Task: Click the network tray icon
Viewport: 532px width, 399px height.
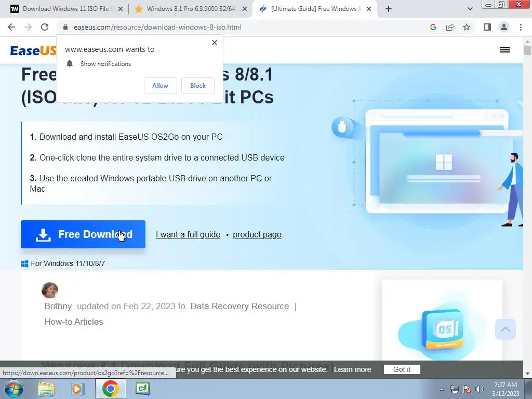Action: click(x=454, y=389)
